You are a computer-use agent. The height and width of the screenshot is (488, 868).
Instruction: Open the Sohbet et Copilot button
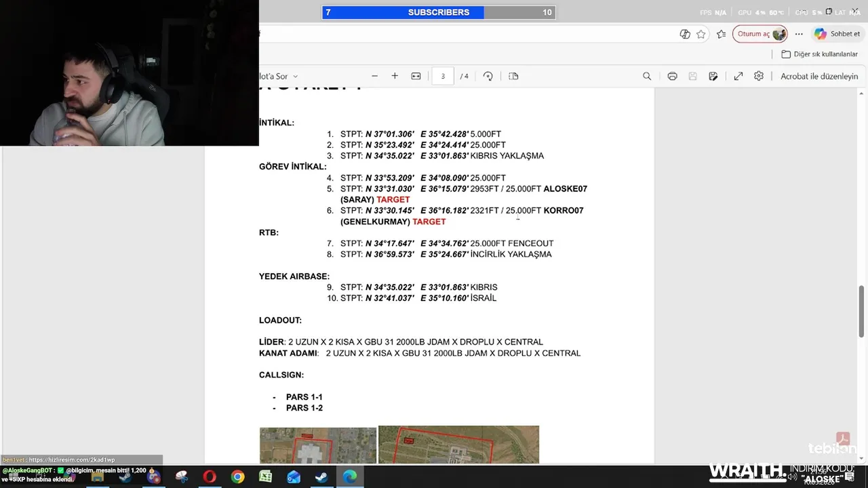point(837,34)
